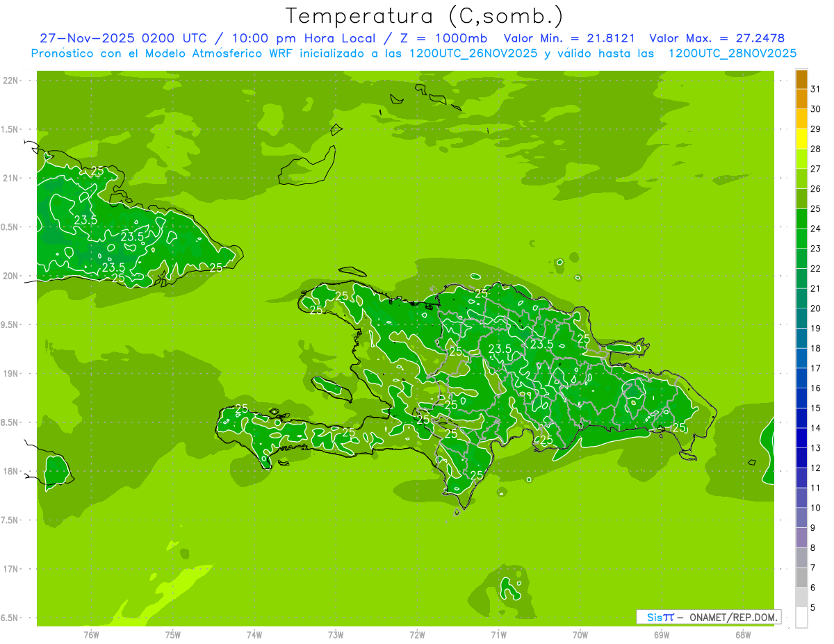Click the "28" value on the color scale

815,149
